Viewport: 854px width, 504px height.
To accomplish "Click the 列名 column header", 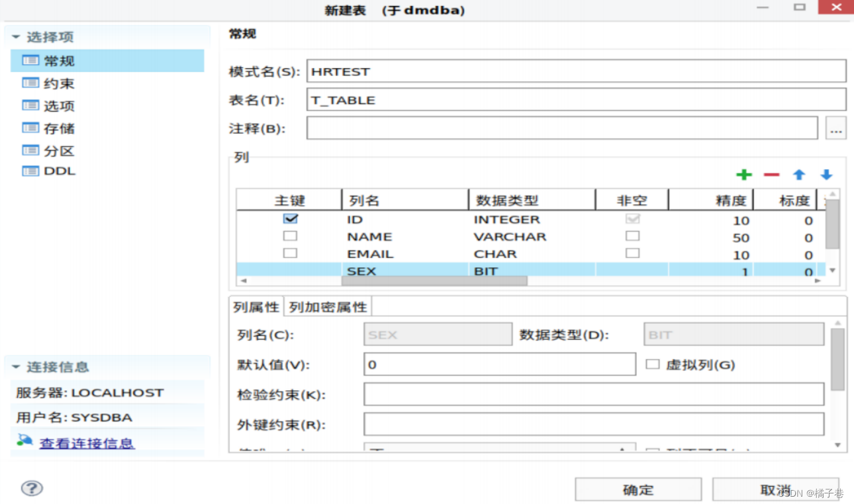I will pyautogui.click(x=405, y=200).
